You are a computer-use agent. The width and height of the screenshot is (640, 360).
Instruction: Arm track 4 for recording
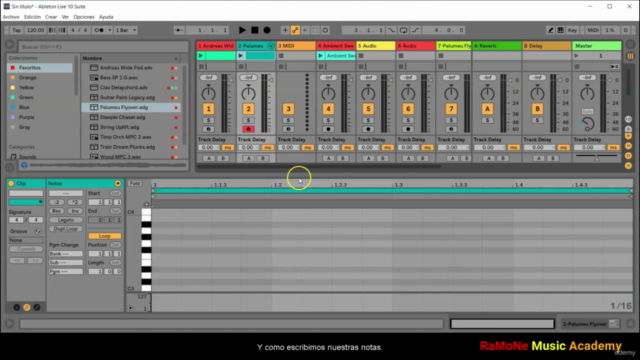pos(328,129)
